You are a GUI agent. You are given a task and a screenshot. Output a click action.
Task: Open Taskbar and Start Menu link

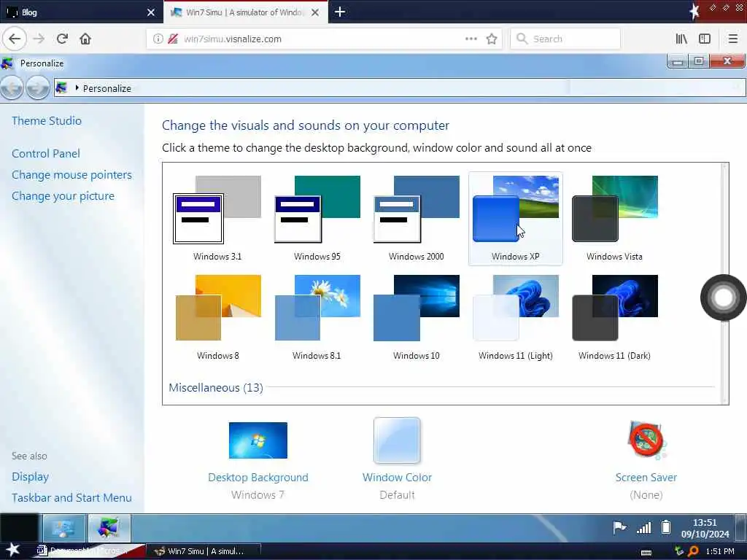(71, 497)
